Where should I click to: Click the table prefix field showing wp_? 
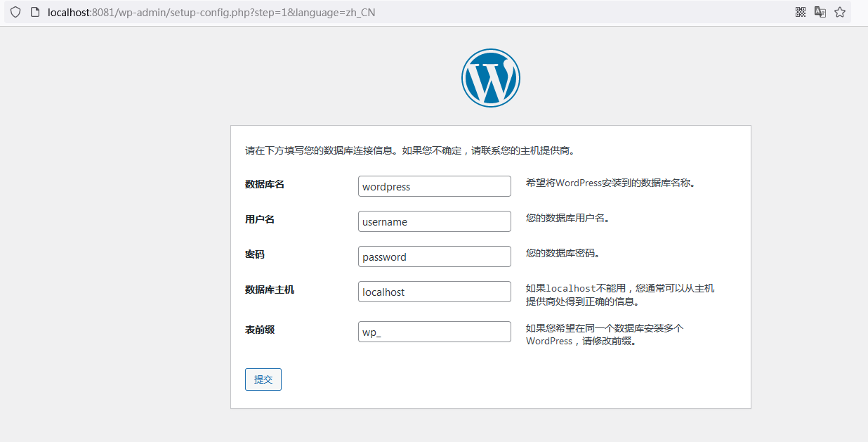(x=434, y=331)
